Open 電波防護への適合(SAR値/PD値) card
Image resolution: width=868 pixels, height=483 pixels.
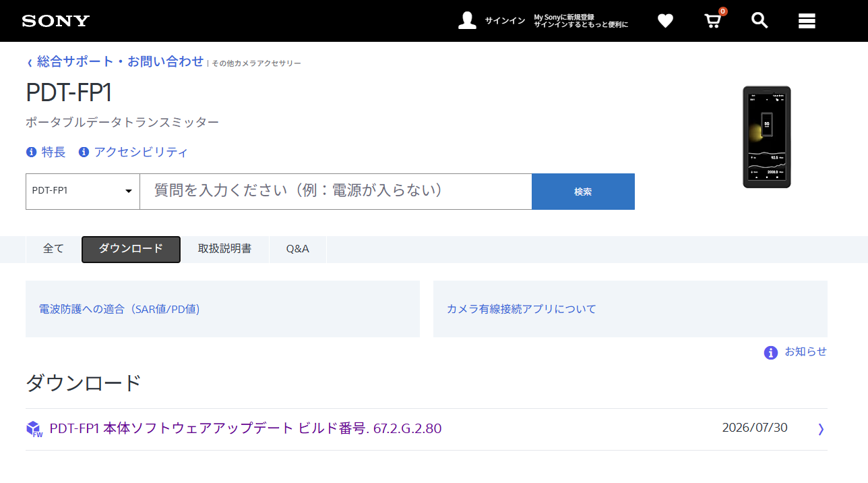click(x=222, y=309)
